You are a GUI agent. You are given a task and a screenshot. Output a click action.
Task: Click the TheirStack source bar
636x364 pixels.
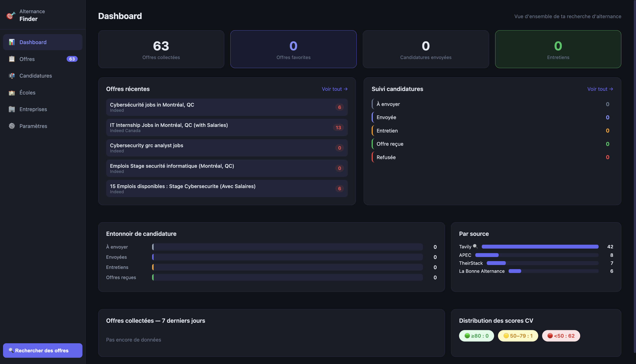tap(542, 263)
